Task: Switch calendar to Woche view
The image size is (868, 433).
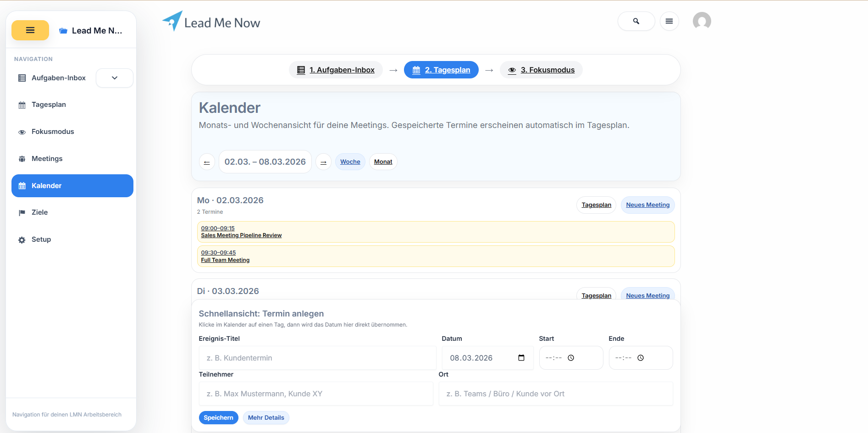Action: point(350,162)
